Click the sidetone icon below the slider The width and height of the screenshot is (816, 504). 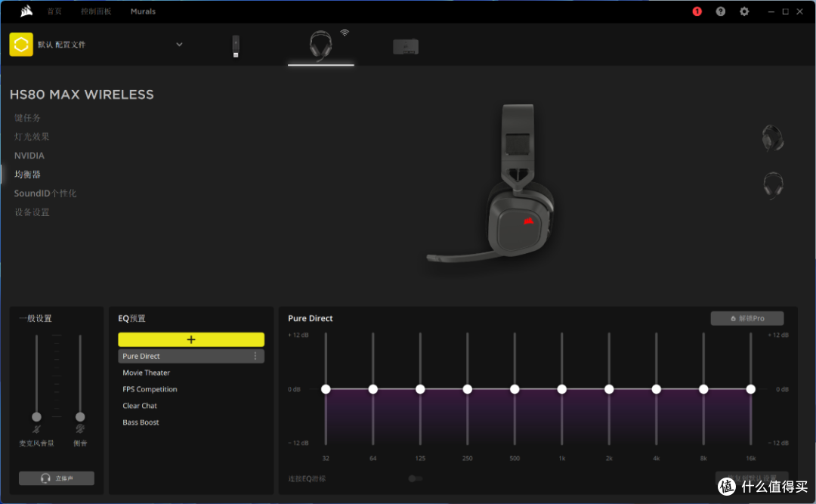(x=79, y=429)
